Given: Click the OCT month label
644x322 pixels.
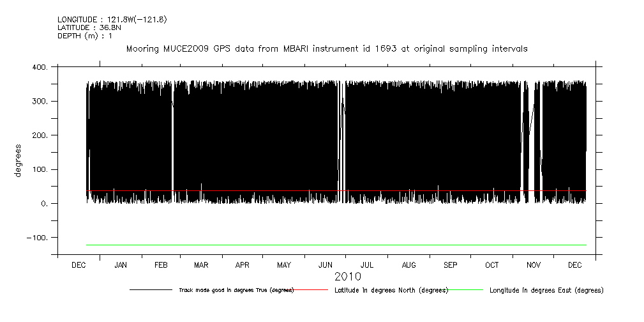Looking at the screenshot, I should (x=491, y=265).
